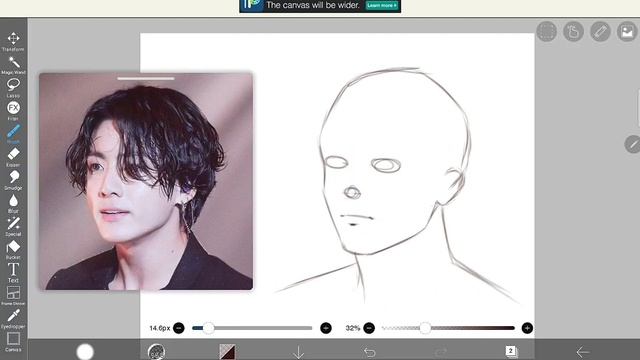Tap the brush/eraser quick switch circle
This screenshot has height=360, width=640.
[x=633, y=144]
